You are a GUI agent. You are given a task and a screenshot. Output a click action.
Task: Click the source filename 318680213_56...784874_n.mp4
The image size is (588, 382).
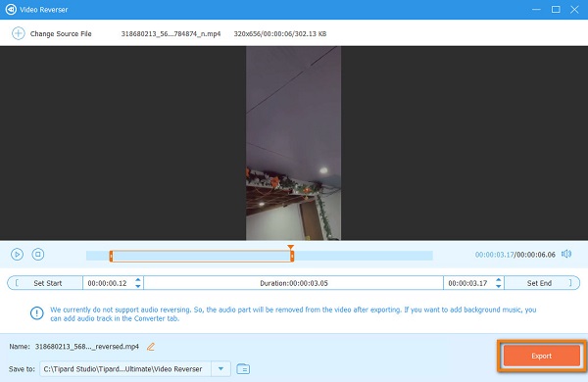[171, 33]
